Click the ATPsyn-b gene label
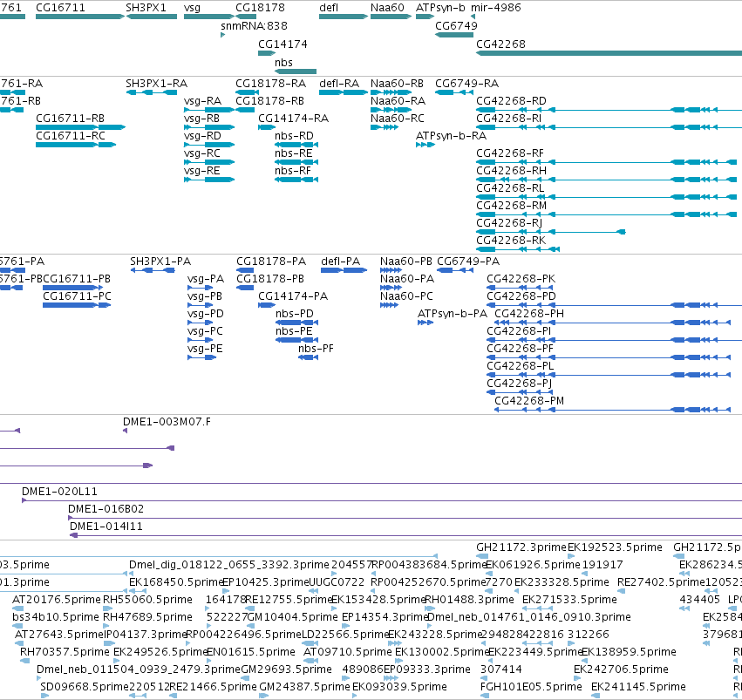This screenshot has height=700, width=742. [x=440, y=8]
